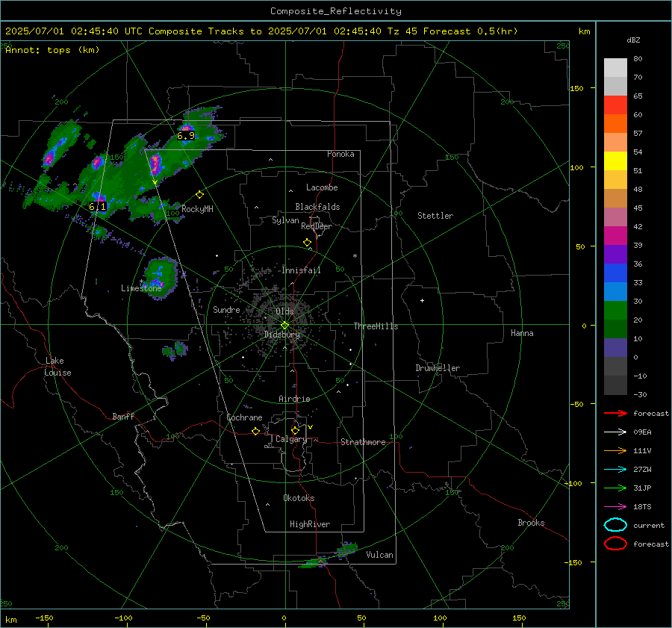Click the Composite_Reflectivity title
Screen dimensions: 672x628
pyautogui.click(x=335, y=11)
